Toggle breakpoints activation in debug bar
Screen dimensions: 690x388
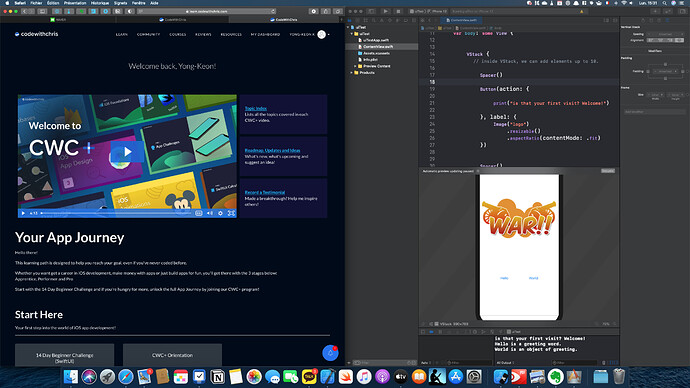pyautogui.click(x=431, y=332)
